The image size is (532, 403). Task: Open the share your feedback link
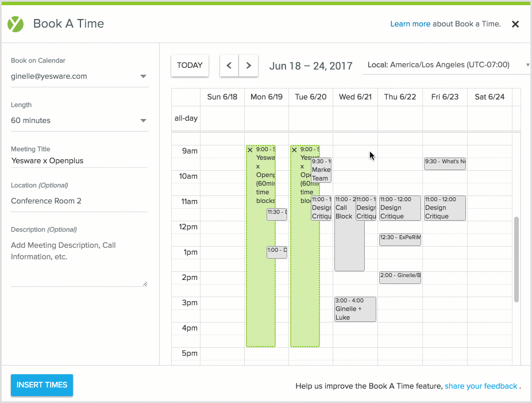(x=481, y=386)
